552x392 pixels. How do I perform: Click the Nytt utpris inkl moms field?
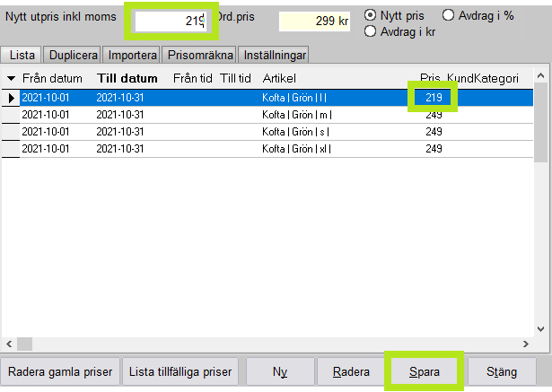[171, 21]
